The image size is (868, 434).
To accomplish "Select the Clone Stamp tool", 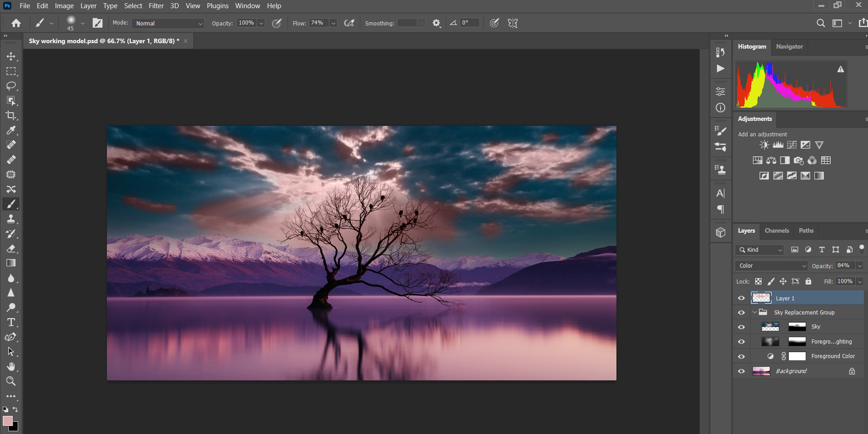I will pyautogui.click(x=11, y=219).
